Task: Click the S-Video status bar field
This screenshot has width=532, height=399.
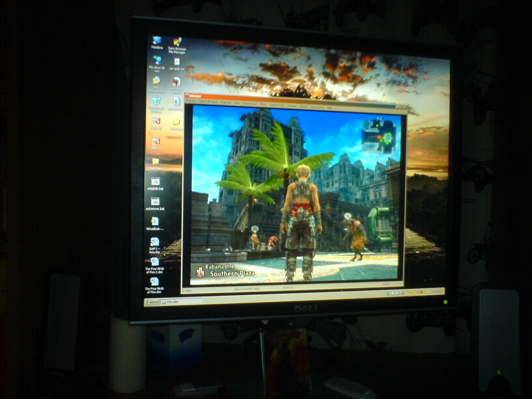Action: pyautogui.click(x=207, y=290)
